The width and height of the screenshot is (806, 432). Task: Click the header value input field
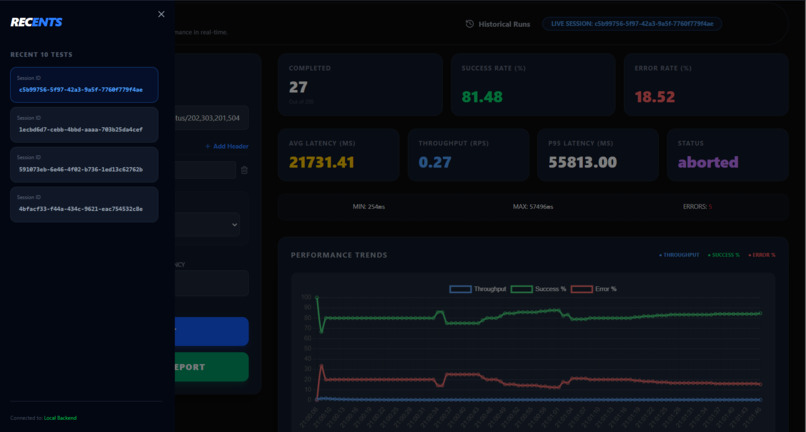coord(205,170)
